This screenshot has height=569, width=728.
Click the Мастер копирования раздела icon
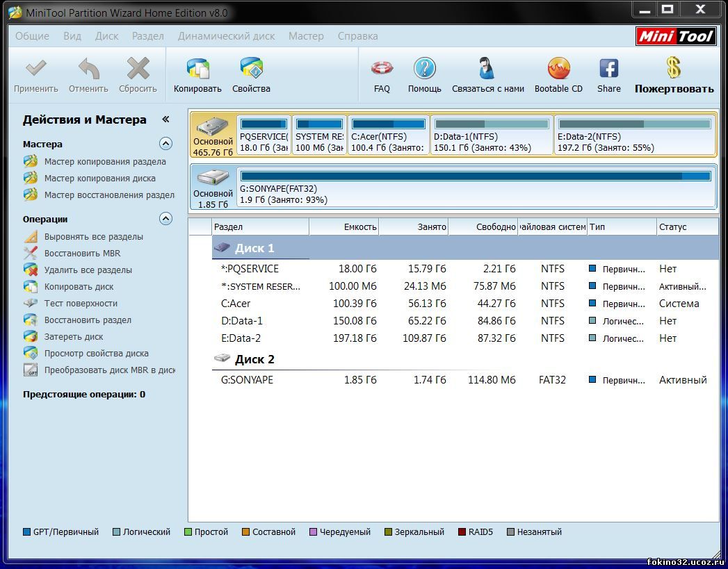[31, 161]
